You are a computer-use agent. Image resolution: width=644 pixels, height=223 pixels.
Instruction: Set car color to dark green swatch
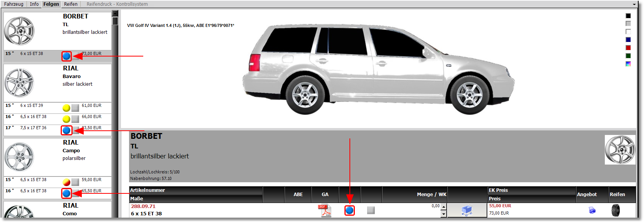(x=628, y=56)
